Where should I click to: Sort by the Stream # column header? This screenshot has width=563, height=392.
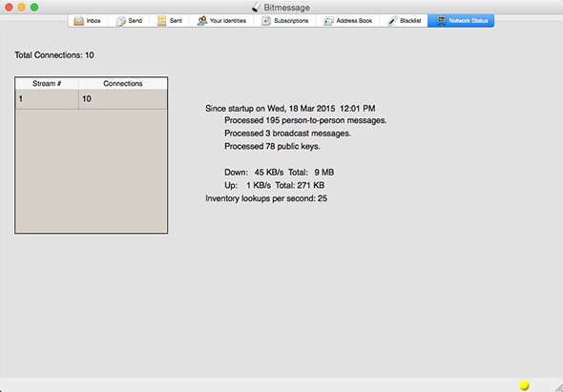click(47, 84)
